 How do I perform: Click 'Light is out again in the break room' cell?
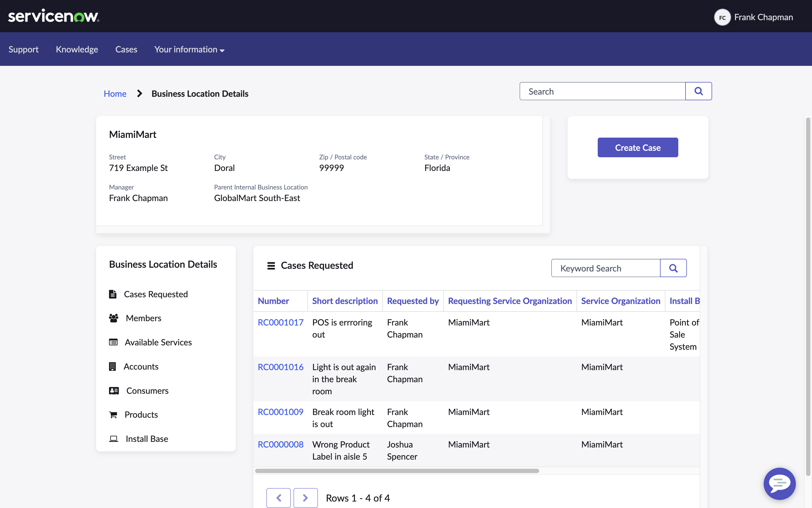point(344,379)
